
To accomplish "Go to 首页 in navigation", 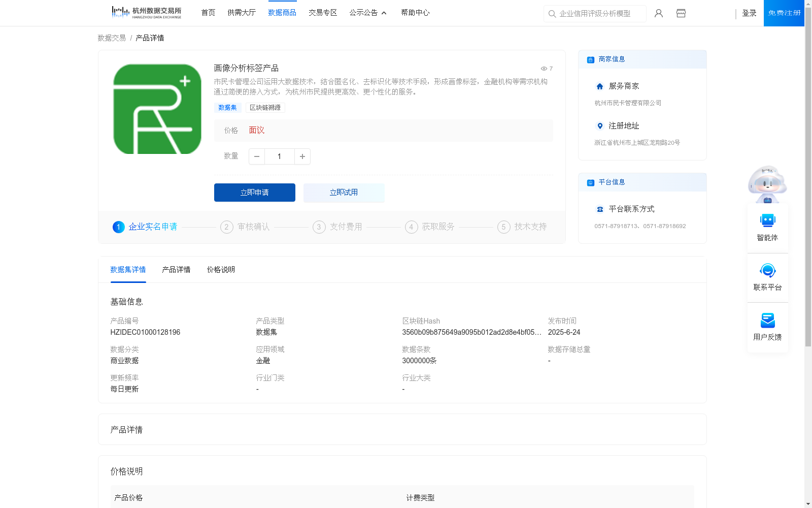I will pyautogui.click(x=208, y=13).
